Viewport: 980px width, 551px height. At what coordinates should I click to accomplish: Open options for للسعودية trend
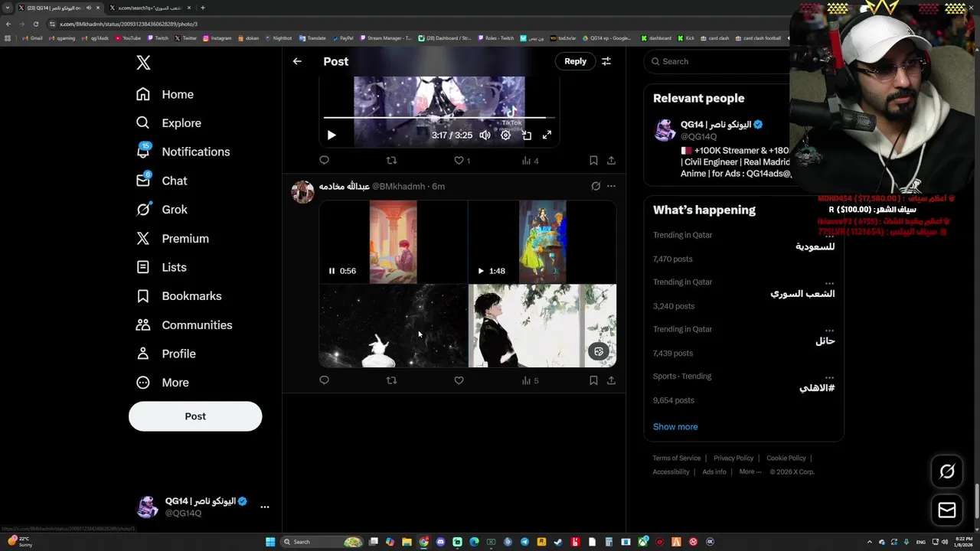coord(829,236)
